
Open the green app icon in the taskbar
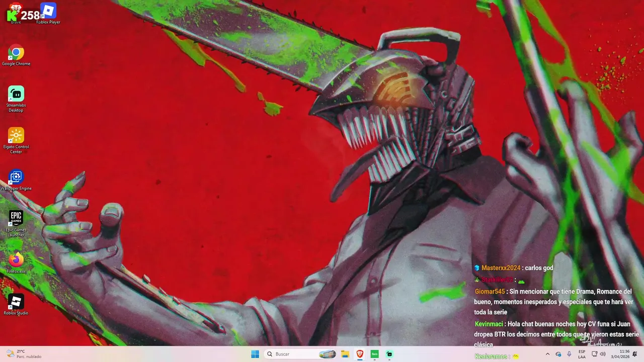[374, 354]
